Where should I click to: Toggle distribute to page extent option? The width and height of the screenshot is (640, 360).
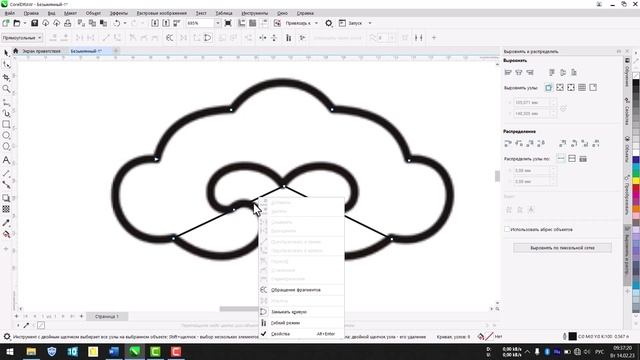pyautogui.click(x=572, y=158)
